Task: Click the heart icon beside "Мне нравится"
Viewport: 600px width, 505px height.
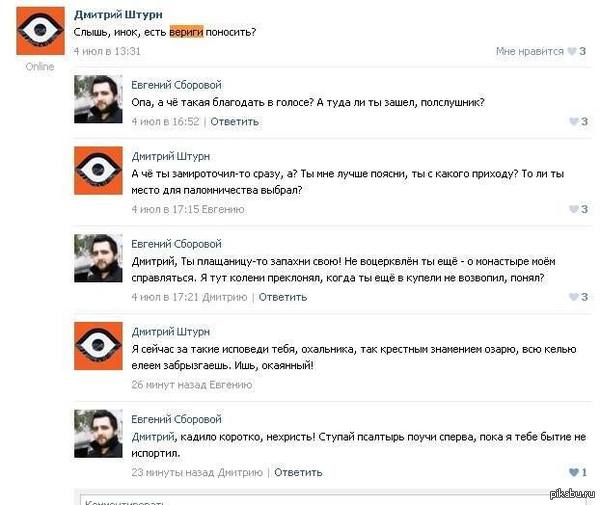Action: click(x=571, y=51)
